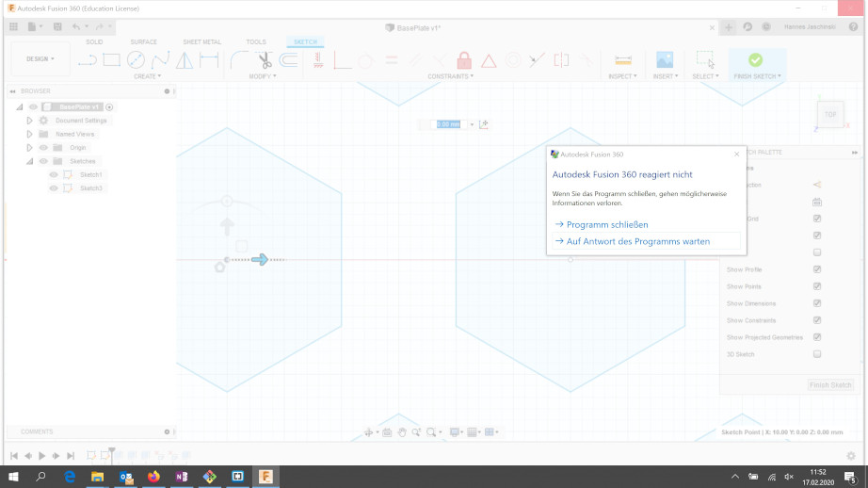Click Programm schließen in the dialog
868x488 pixels.
(x=606, y=224)
